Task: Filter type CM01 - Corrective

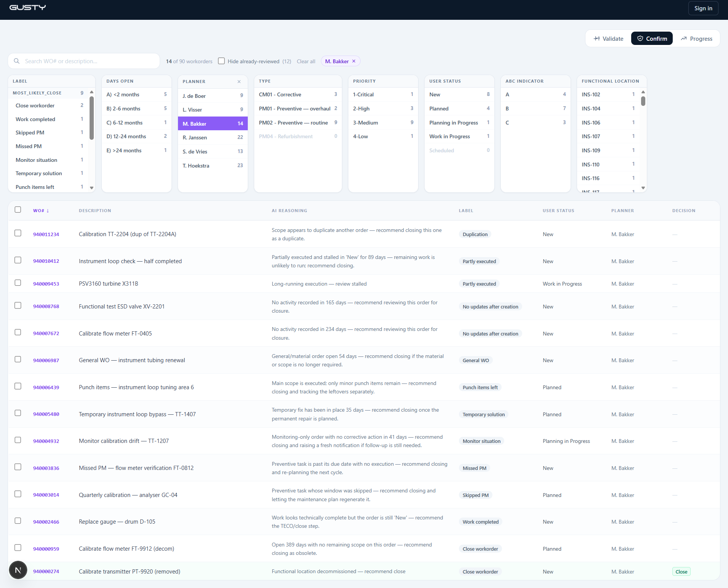Action: 298,94
